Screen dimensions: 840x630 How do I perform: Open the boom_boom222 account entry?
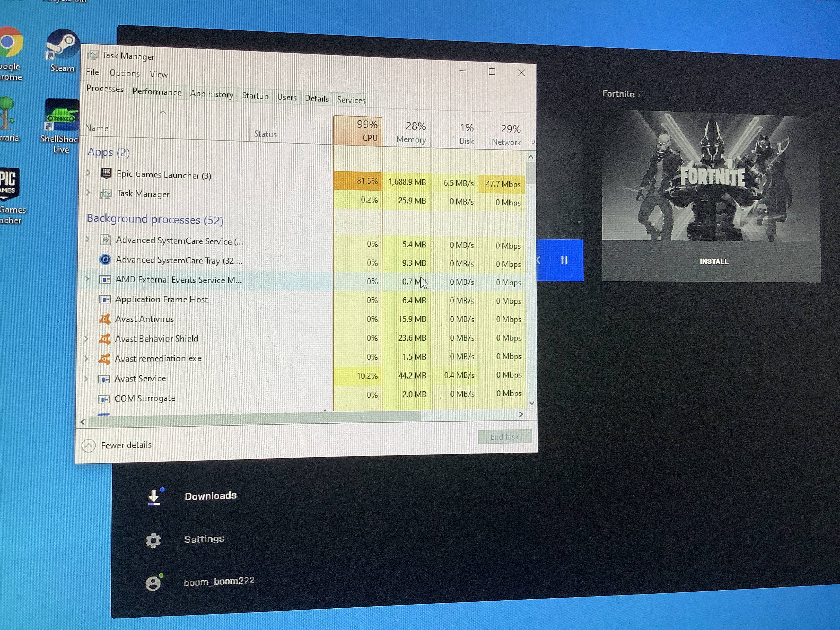pyautogui.click(x=219, y=582)
